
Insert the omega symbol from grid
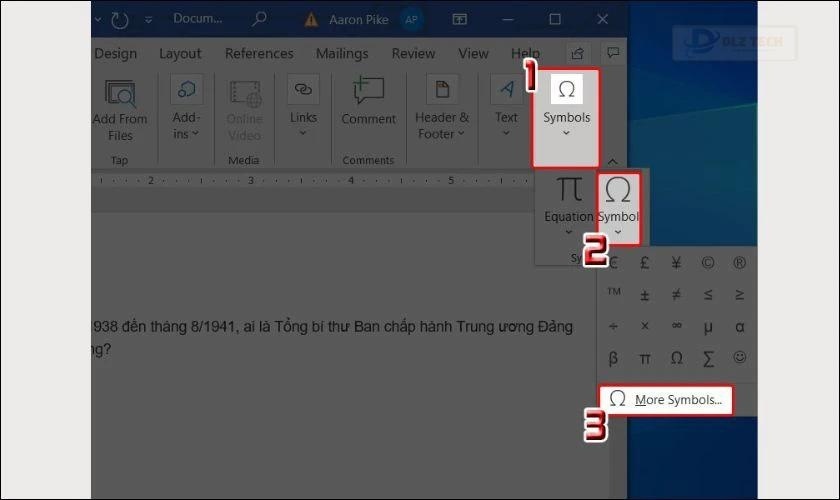[x=676, y=358]
